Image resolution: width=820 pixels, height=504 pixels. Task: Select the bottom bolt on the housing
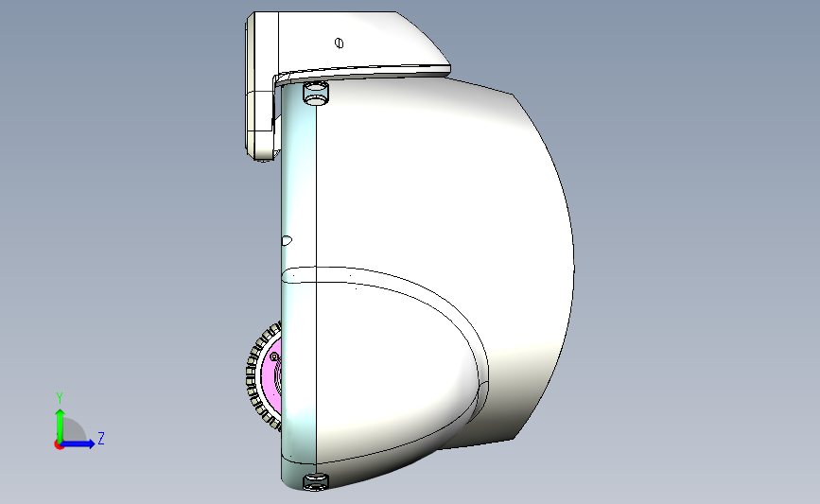[x=316, y=481]
